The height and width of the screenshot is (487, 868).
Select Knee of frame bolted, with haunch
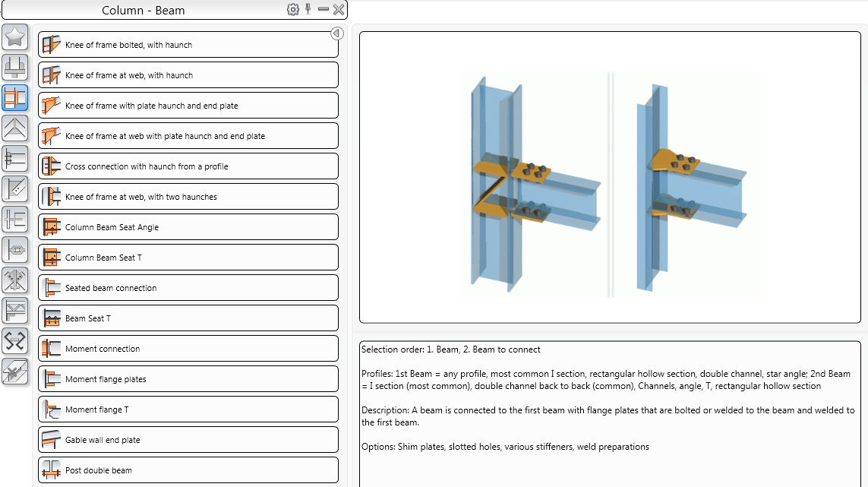[188, 44]
